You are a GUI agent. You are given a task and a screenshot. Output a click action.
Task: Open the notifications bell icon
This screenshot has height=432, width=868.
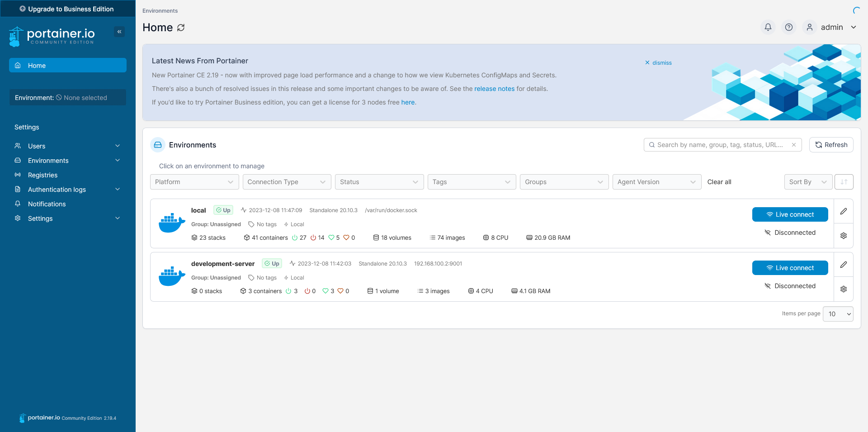(x=768, y=27)
